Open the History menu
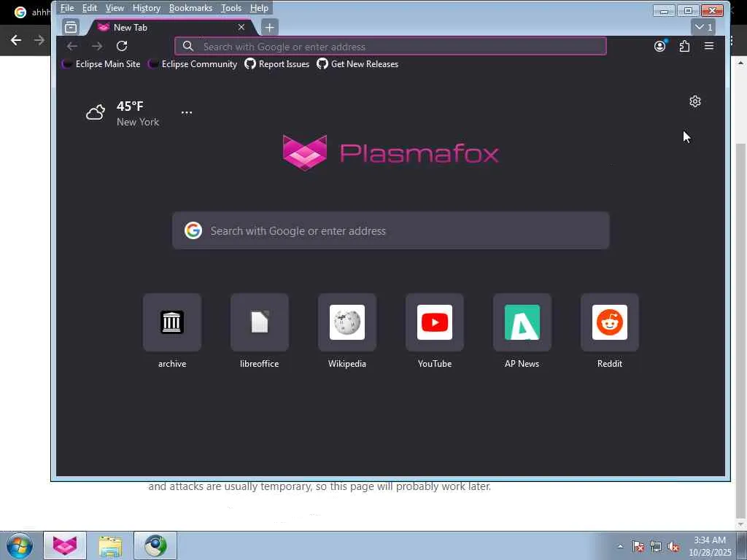The image size is (747, 560). point(146,8)
